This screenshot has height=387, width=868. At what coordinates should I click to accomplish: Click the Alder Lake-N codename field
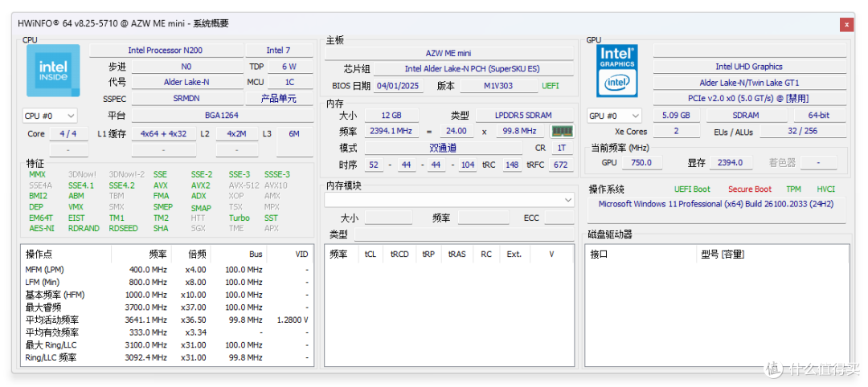pyautogui.click(x=186, y=82)
